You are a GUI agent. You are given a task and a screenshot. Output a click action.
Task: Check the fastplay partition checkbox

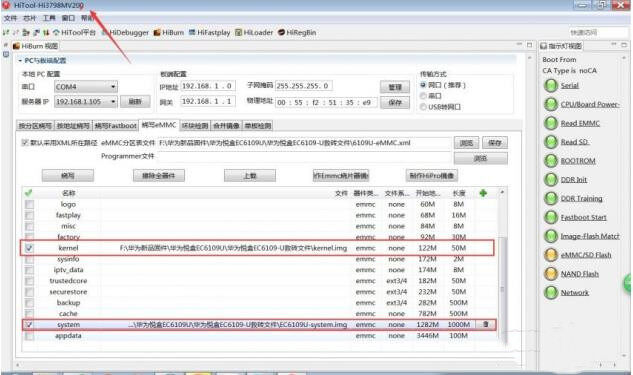pos(29,215)
